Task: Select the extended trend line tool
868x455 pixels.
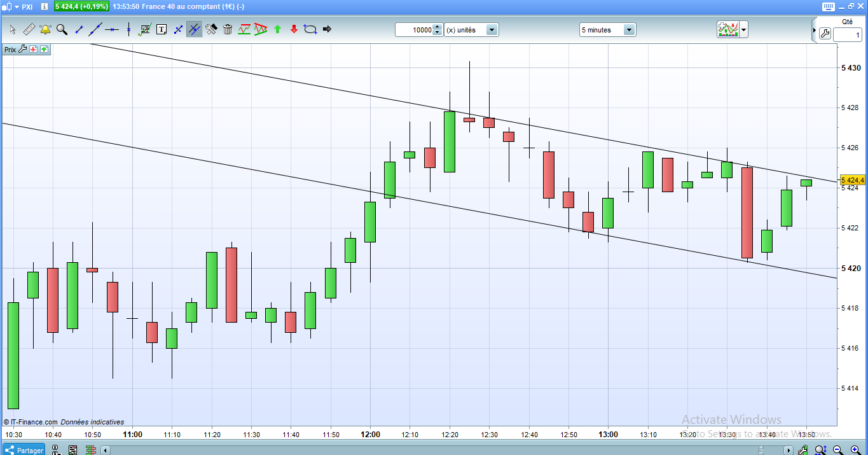Action: pyautogui.click(x=95, y=29)
